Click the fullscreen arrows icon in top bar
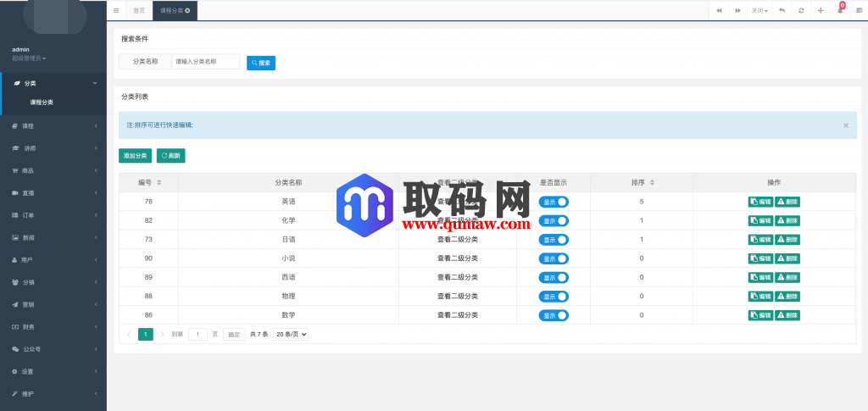 pyautogui.click(x=821, y=10)
